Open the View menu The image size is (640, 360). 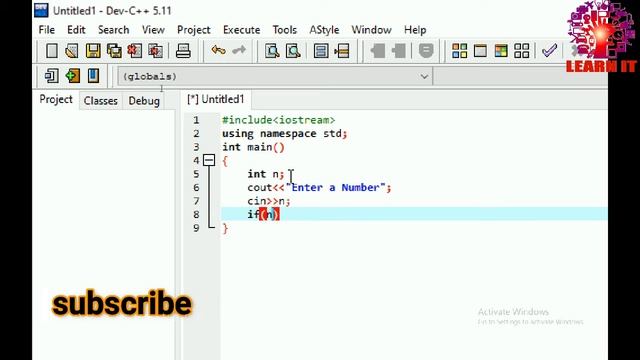(x=153, y=30)
